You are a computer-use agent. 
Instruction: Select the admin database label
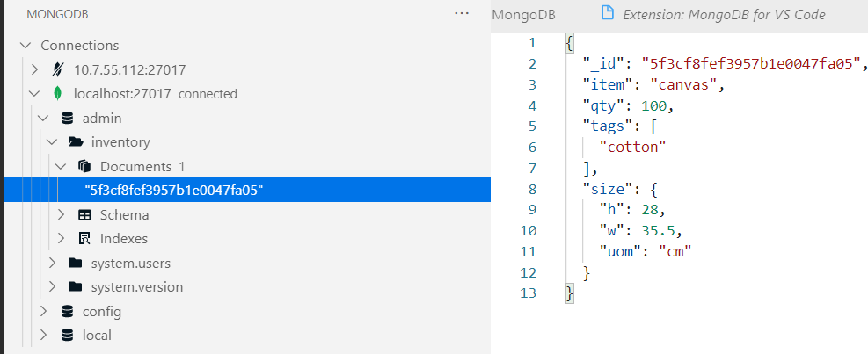(102, 119)
